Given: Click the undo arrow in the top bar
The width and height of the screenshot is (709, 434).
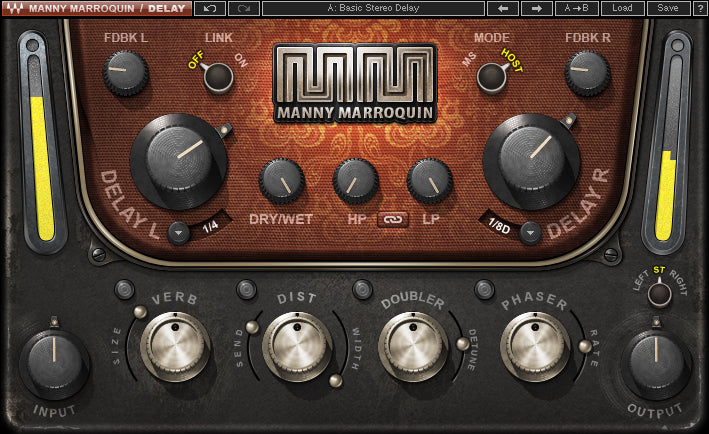Looking at the screenshot, I should click(209, 8).
